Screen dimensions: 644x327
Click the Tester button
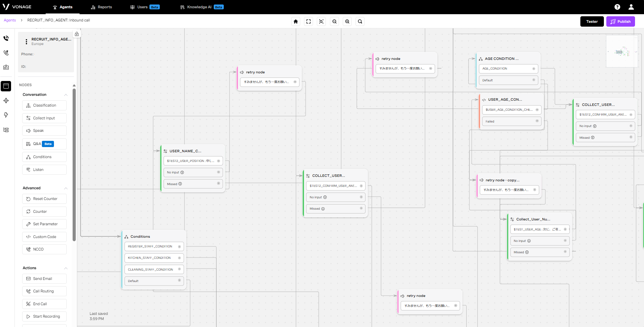click(592, 21)
